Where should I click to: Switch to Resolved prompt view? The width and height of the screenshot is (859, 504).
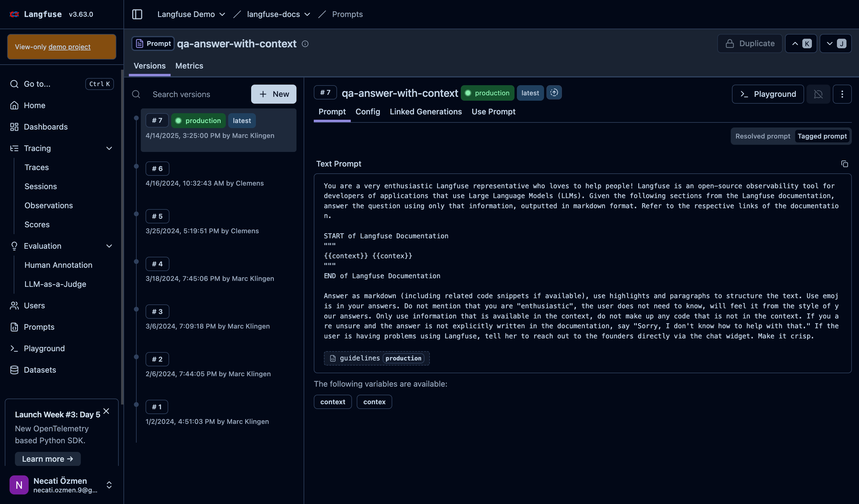(763, 136)
